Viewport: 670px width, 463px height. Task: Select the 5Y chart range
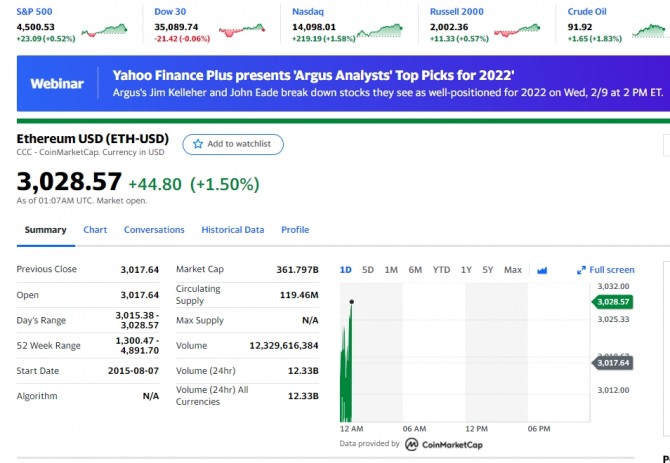(x=488, y=270)
